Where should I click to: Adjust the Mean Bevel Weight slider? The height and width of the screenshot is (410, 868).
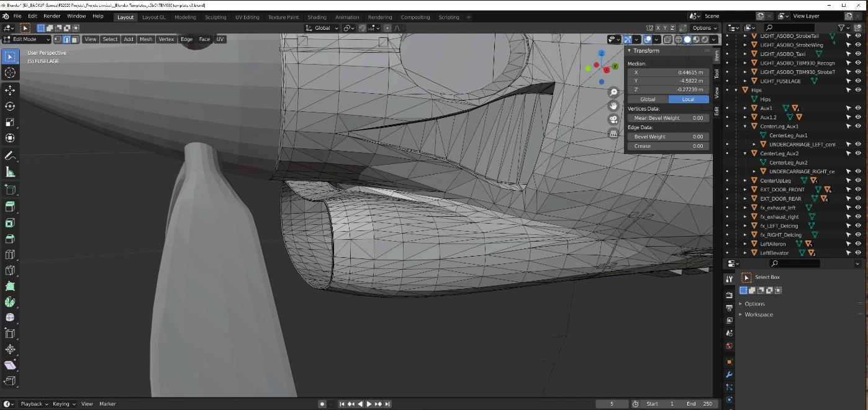[667, 118]
